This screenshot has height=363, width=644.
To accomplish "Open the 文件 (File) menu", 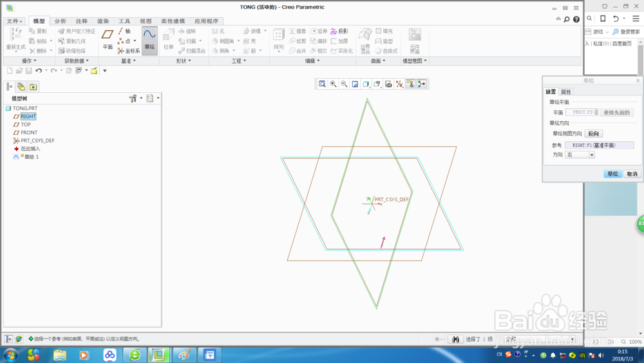I will point(14,21).
